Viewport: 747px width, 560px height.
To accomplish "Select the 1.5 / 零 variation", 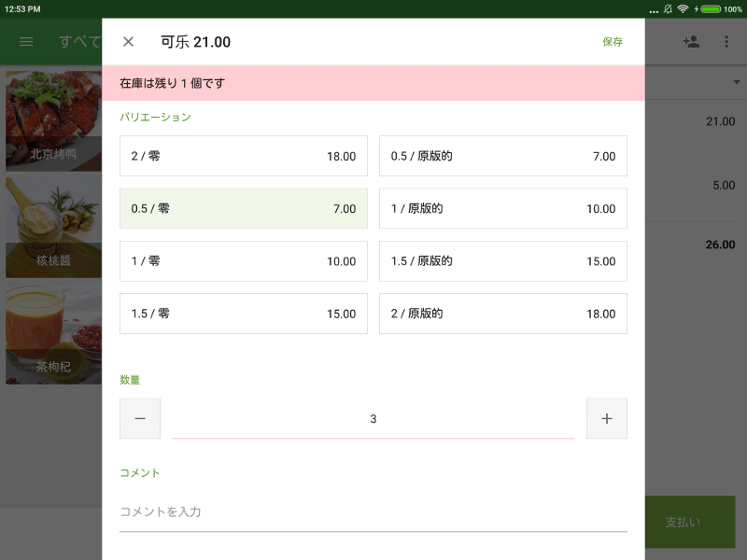I will click(x=243, y=314).
